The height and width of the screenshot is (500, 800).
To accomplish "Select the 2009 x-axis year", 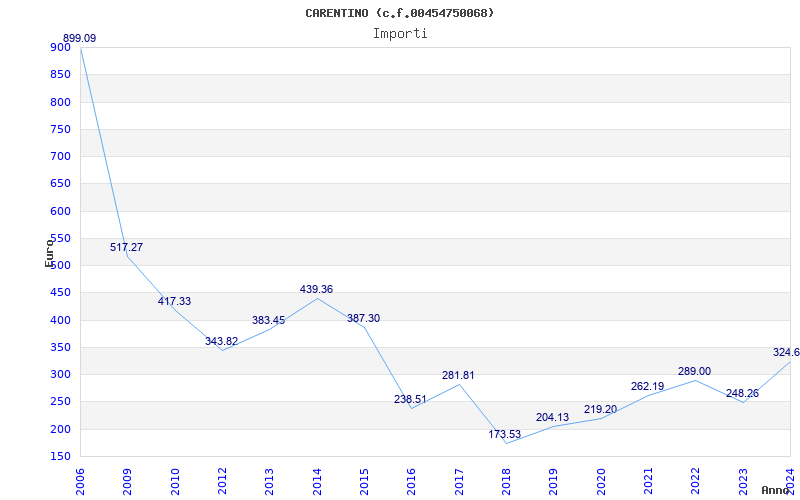I will 128,482.
